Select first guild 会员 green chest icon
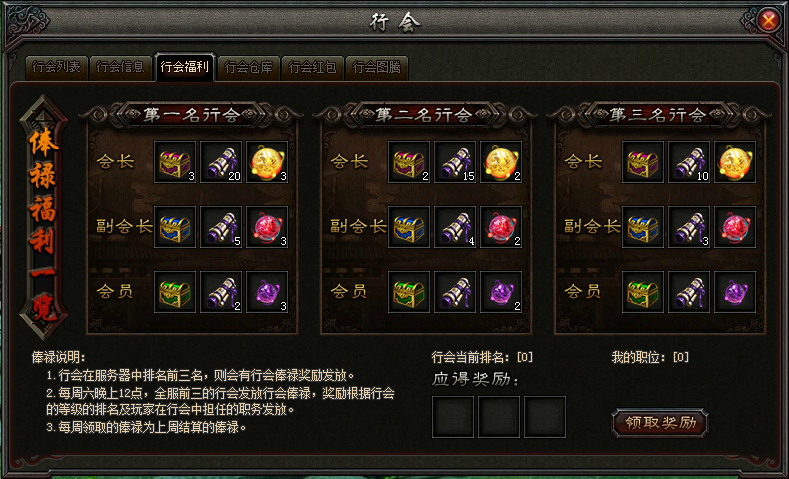This screenshot has height=479, width=789. (175, 292)
